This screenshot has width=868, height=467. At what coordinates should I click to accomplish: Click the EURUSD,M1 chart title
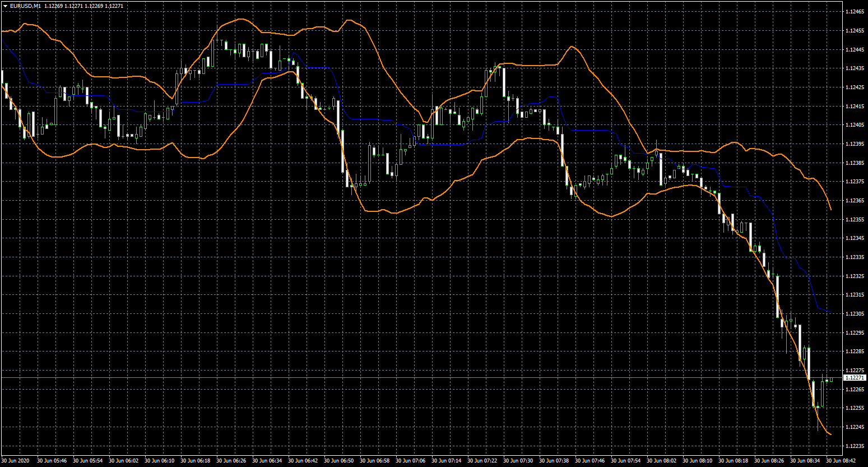(x=25, y=6)
